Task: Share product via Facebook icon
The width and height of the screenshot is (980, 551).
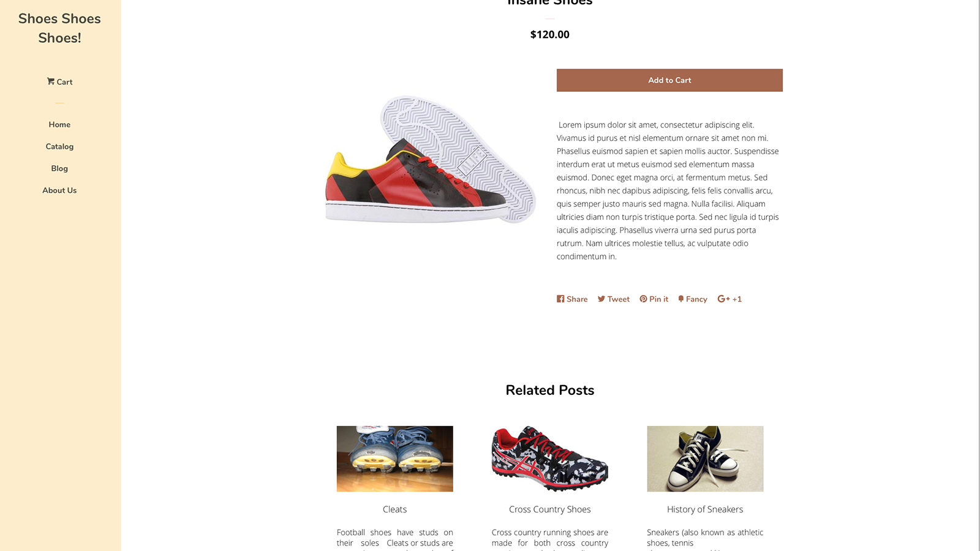Action: 560,299
